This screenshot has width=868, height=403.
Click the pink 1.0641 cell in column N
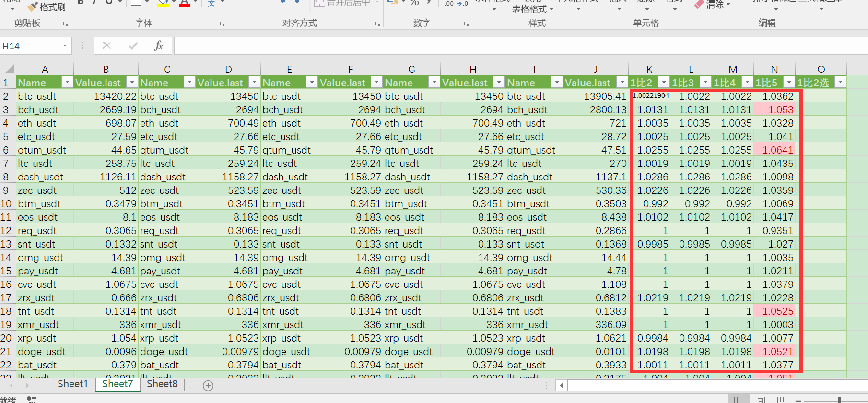point(774,150)
